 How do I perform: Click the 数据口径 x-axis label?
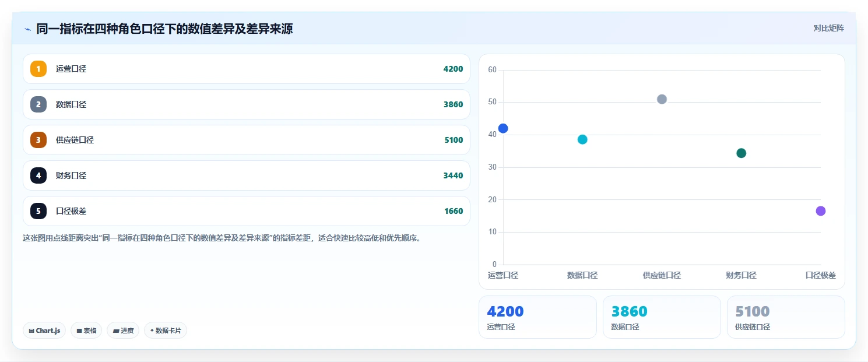click(582, 275)
